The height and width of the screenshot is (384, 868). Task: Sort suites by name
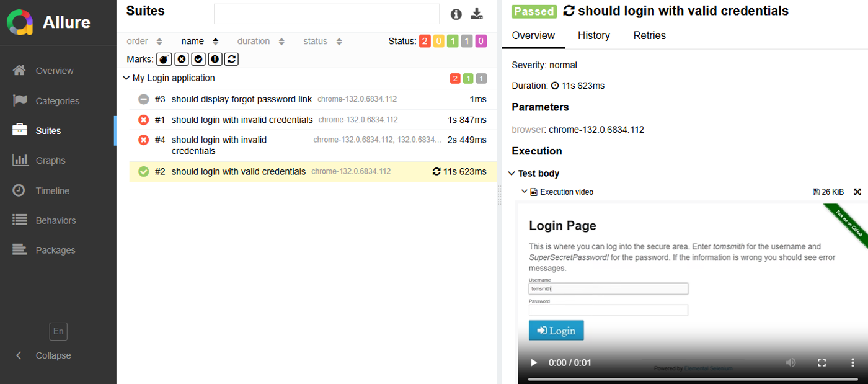click(x=200, y=42)
